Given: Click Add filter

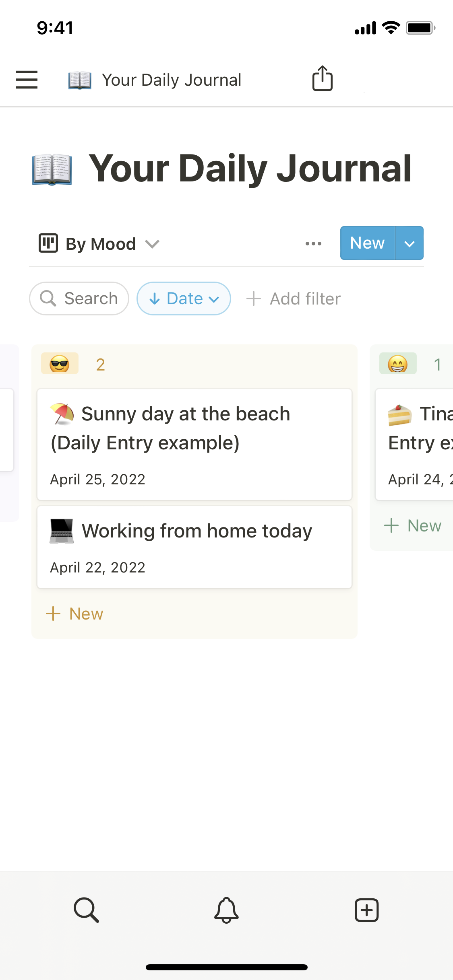Looking at the screenshot, I should [294, 299].
